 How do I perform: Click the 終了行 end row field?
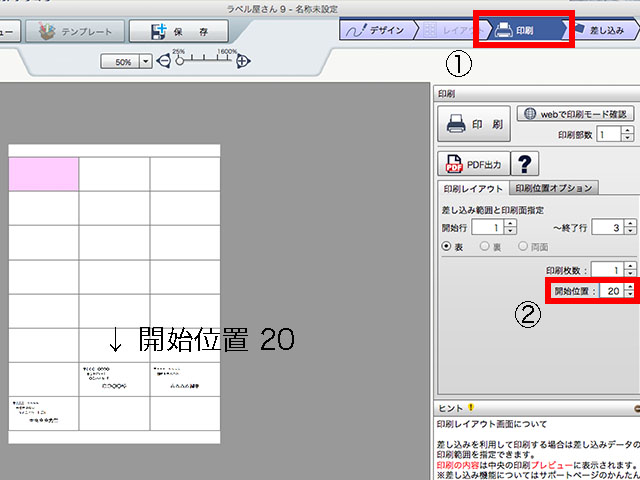click(608, 227)
